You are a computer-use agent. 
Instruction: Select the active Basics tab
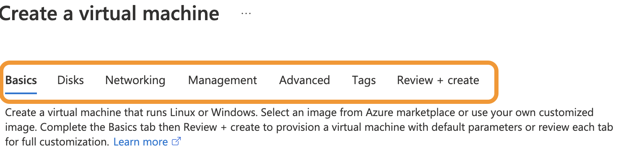click(21, 80)
